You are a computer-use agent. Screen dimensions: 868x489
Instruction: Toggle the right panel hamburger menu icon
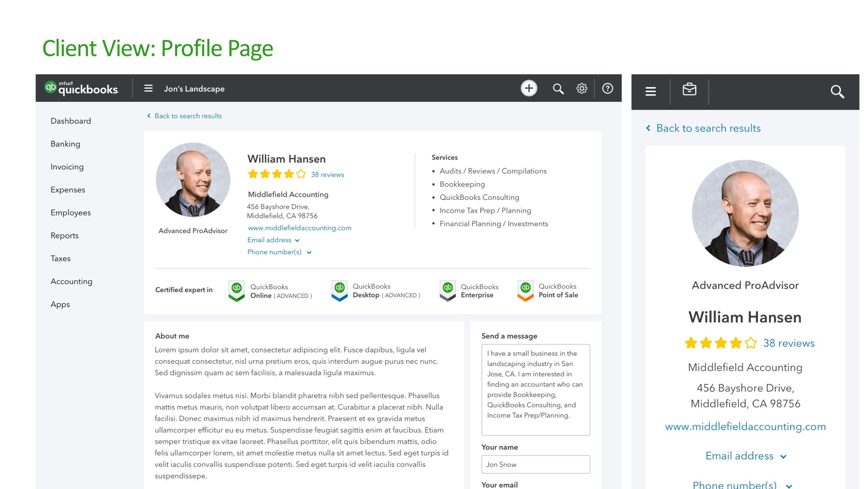650,91
